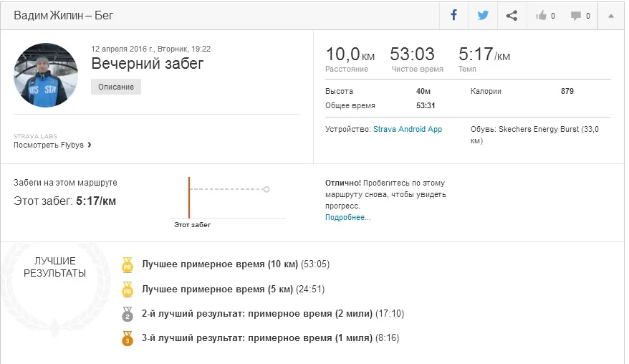
Task: Click the chart end circle point
Action: (x=267, y=190)
